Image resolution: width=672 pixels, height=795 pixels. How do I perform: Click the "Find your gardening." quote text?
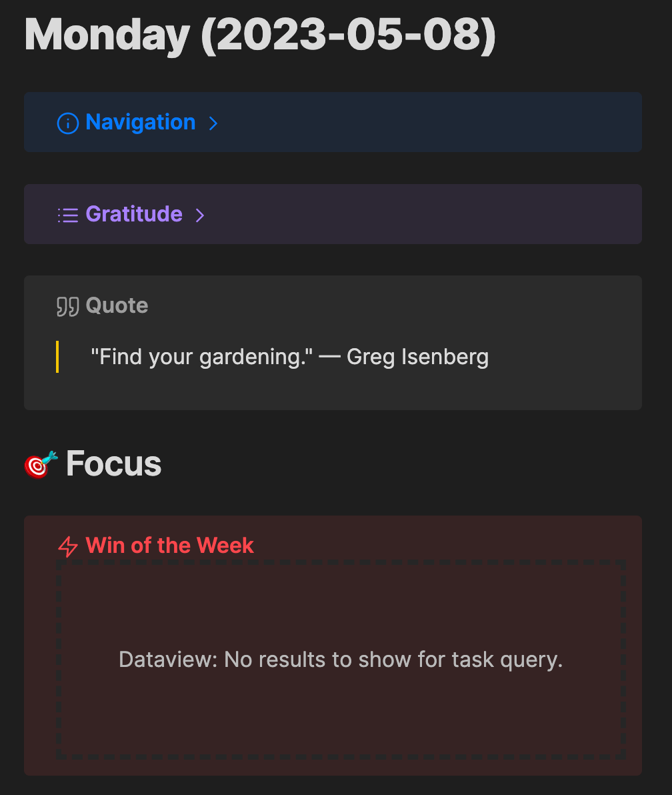(202, 357)
